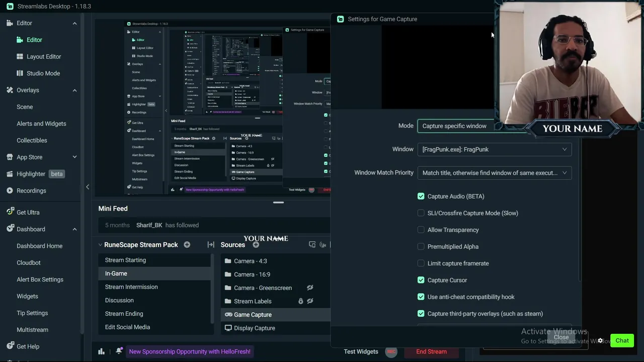Add a new source with the plus icon
The height and width of the screenshot is (362, 644).
pos(256,245)
